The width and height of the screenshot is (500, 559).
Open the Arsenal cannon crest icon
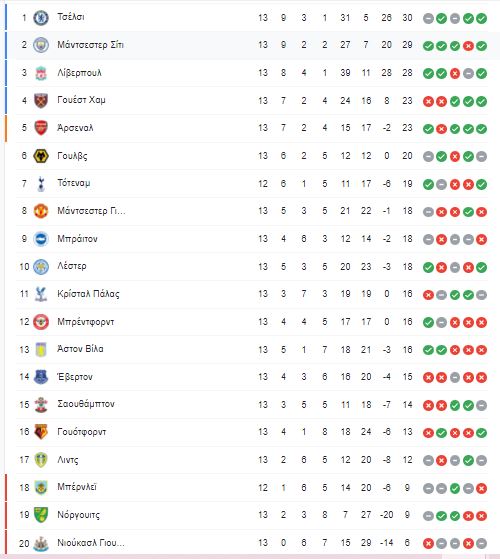pyautogui.click(x=41, y=128)
